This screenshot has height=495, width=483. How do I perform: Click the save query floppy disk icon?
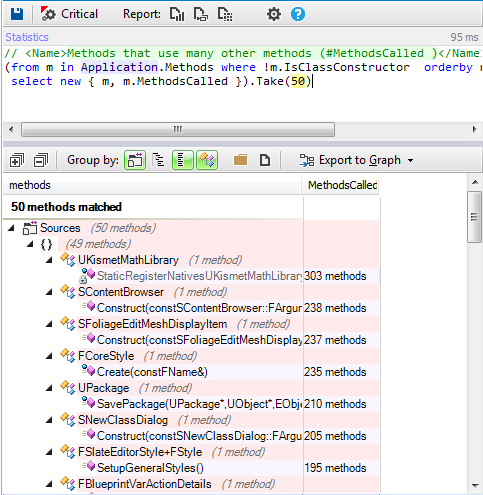tap(17, 14)
